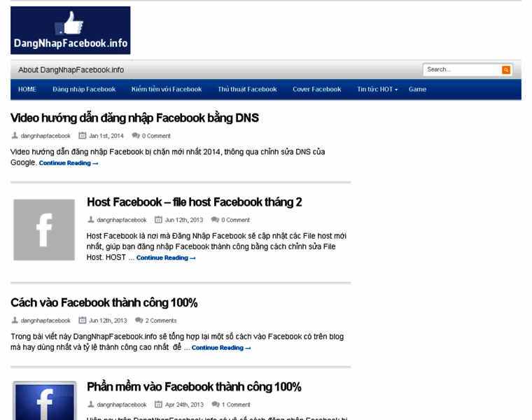The width and height of the screenshot is (532, 420).
Task: Continue Reading the Host Facebook post
Action: point(166,258)
